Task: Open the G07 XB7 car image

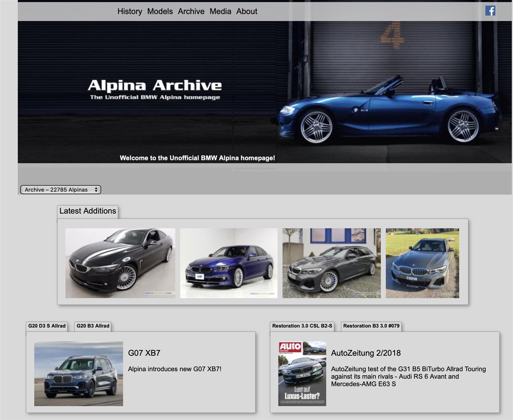Action: (x=79, y=374)
